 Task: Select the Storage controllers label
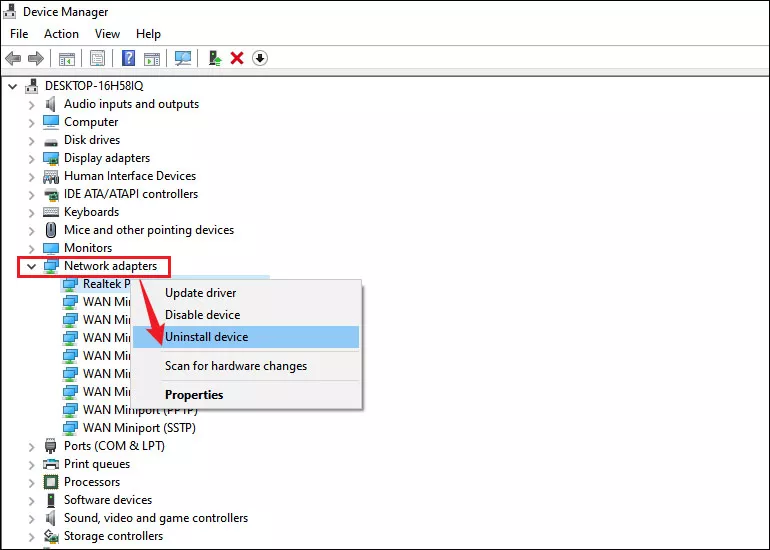point(113,536)
